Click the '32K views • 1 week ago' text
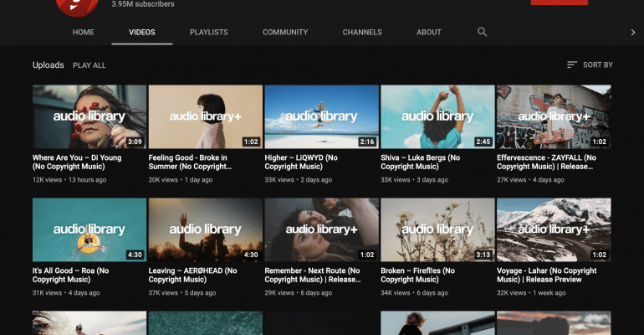Screen dimensions: 644x335 click(531, 292)
